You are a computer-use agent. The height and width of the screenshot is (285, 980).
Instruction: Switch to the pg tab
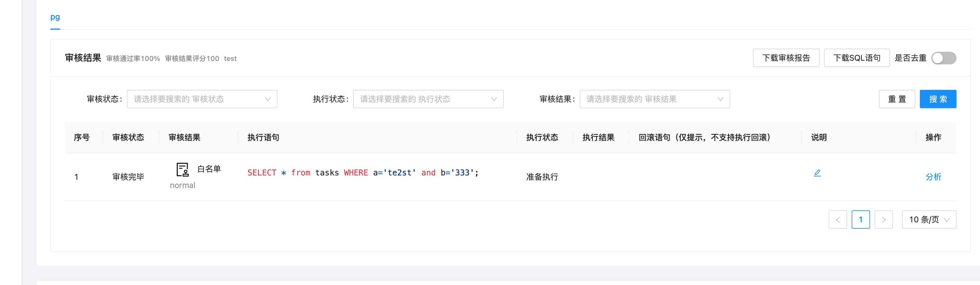coord(55,17)
